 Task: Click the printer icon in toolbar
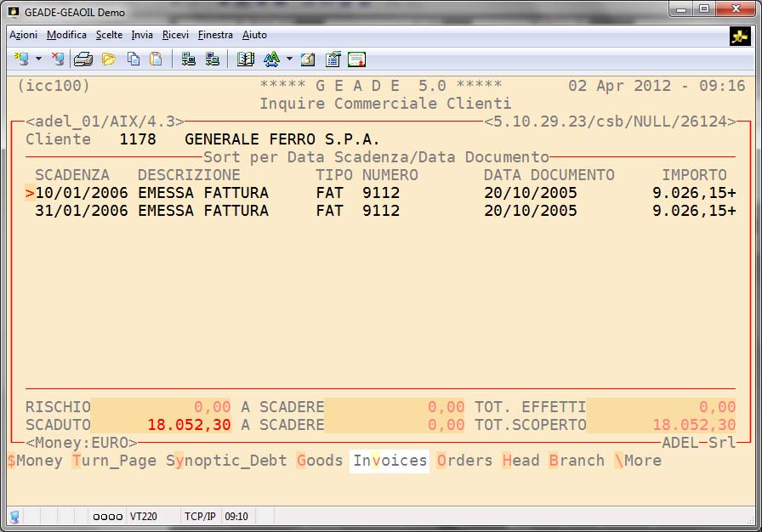82,59
